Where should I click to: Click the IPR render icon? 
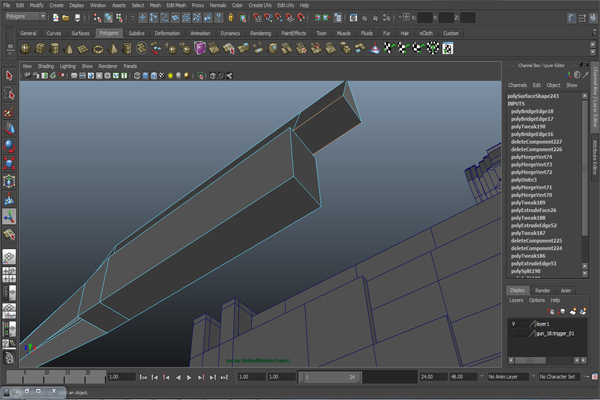click(x=376, y=18)
